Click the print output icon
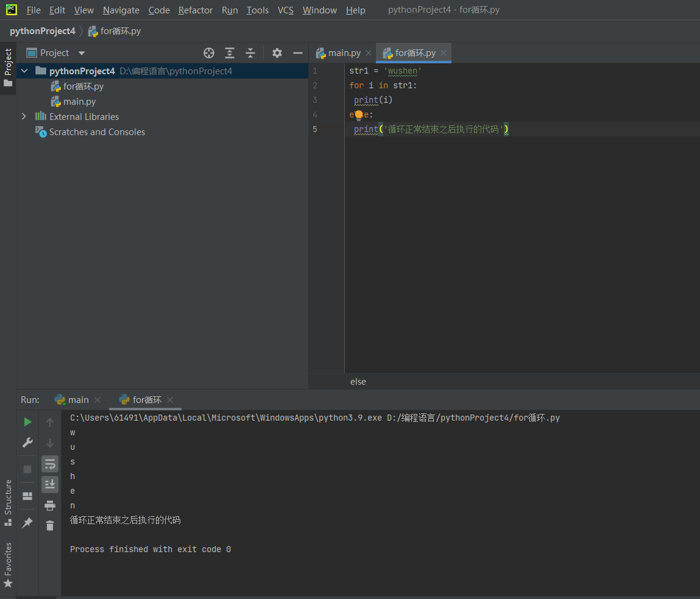The height and width of the screenshot is (599, 700). pos(50,505)
